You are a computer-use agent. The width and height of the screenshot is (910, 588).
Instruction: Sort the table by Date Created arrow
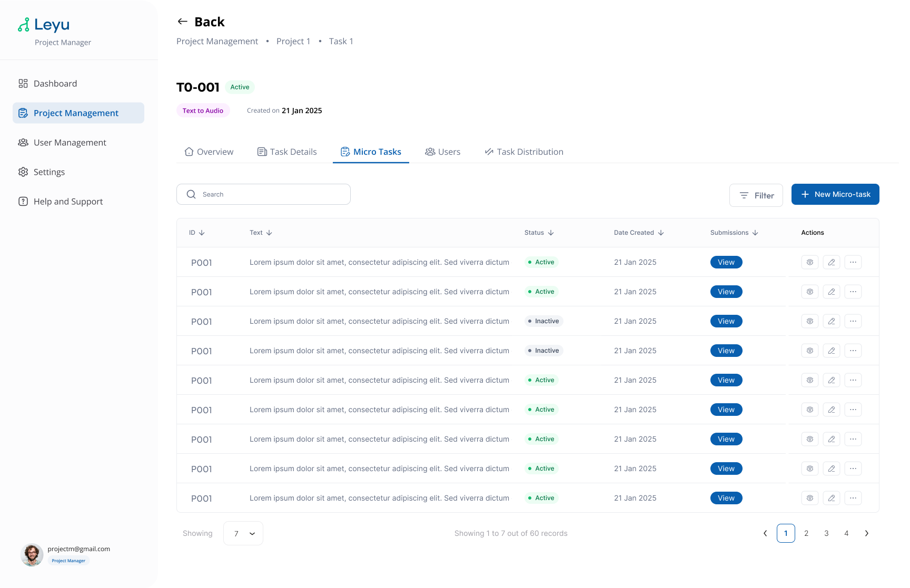(660, 232)
